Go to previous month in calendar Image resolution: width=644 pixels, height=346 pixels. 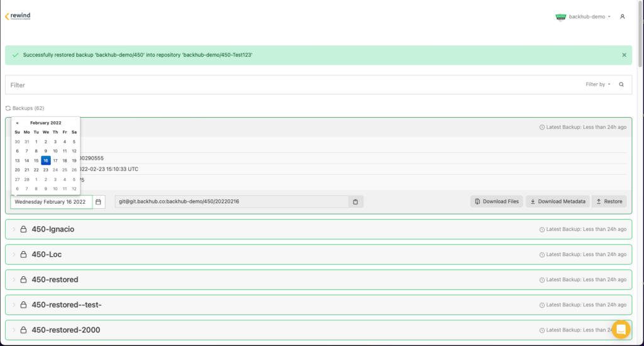(x=17, y=123)
